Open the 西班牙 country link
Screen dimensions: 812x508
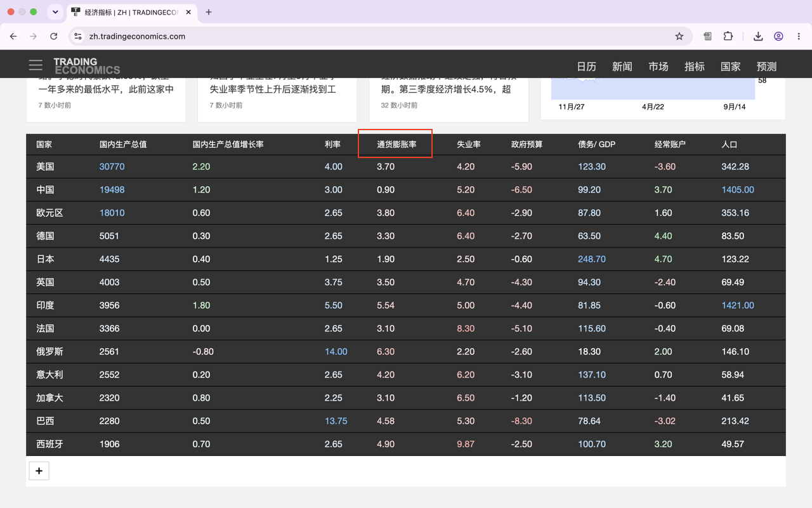(x=49, y=444)
